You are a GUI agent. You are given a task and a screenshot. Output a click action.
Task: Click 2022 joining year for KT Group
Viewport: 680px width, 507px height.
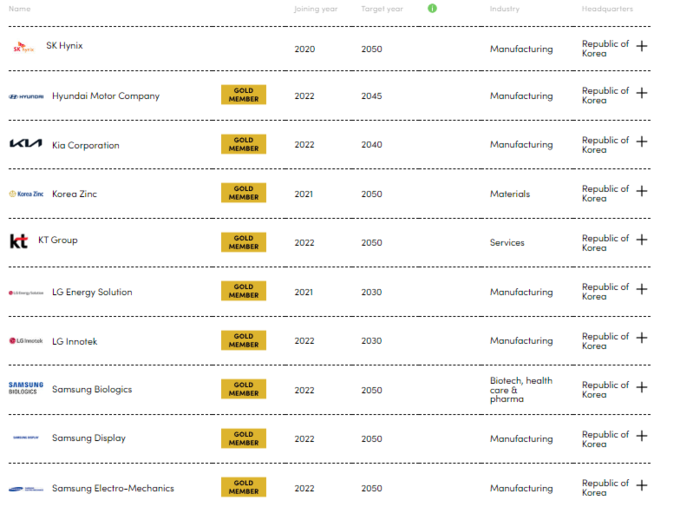pos(304,242)
